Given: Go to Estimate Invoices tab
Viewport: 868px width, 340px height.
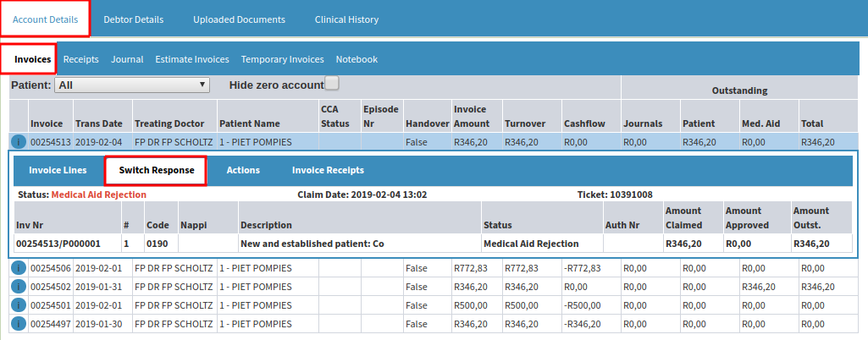Looking at the screenshot, I should [192, 59].
